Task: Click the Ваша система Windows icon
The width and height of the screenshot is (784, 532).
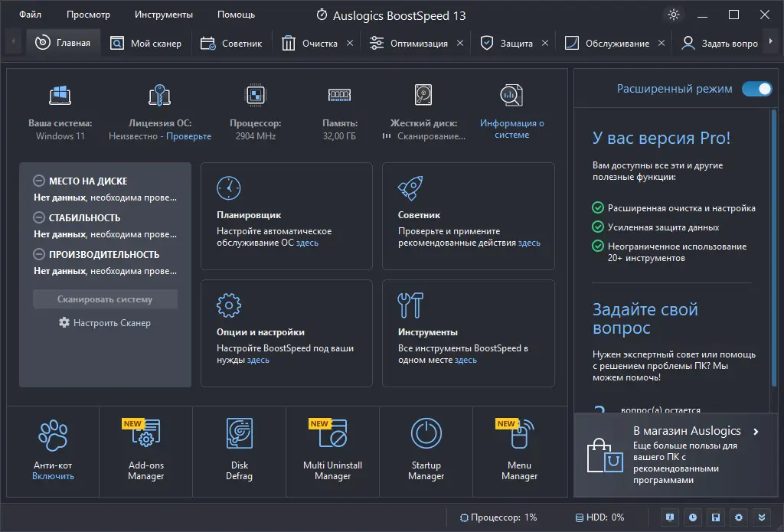Action: tap(60, 95)
